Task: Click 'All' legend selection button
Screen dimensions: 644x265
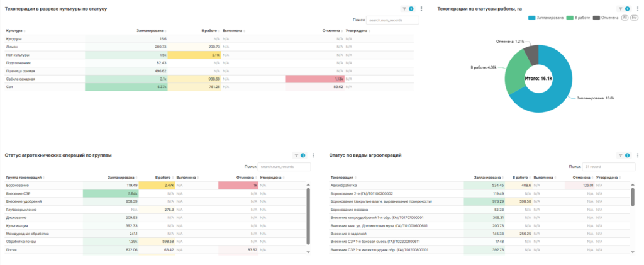Action: pos(625,18)
